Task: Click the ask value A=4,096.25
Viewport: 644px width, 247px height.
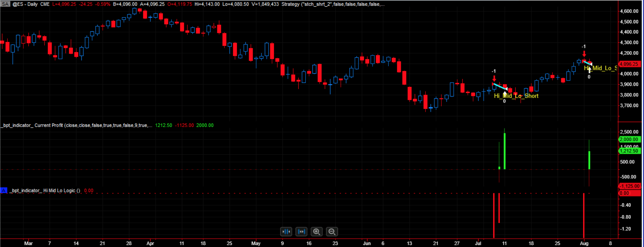Action: [152, 4]
